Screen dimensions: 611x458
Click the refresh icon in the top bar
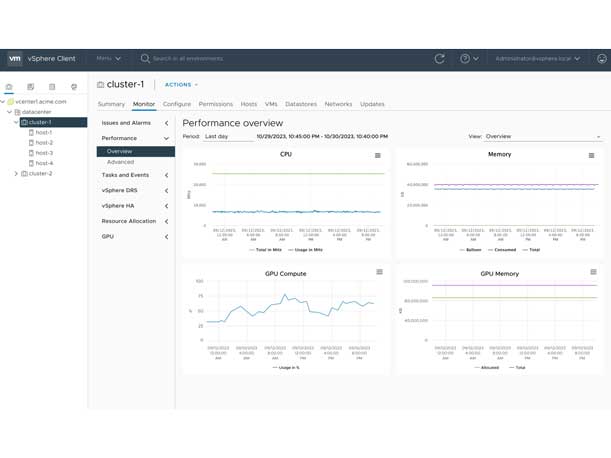pyautogui.click(x=439, y=59)
